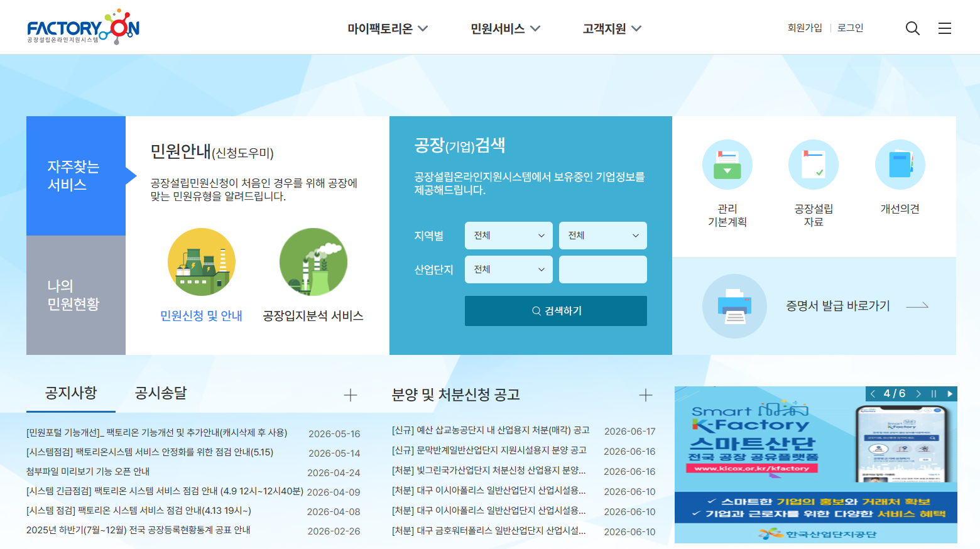Open the 시스템 점검 4.13 19시 notice

pos(139,511)
